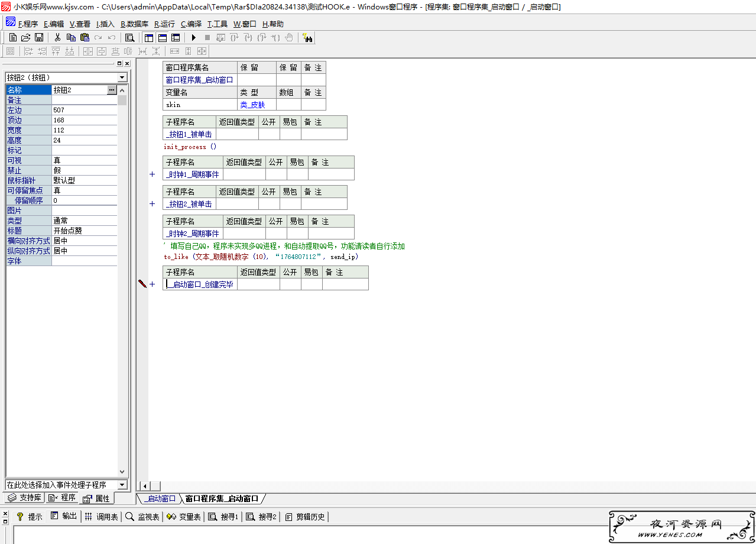Click the equal-height sizing icon
756x544 pixels.
click(189, 51)
